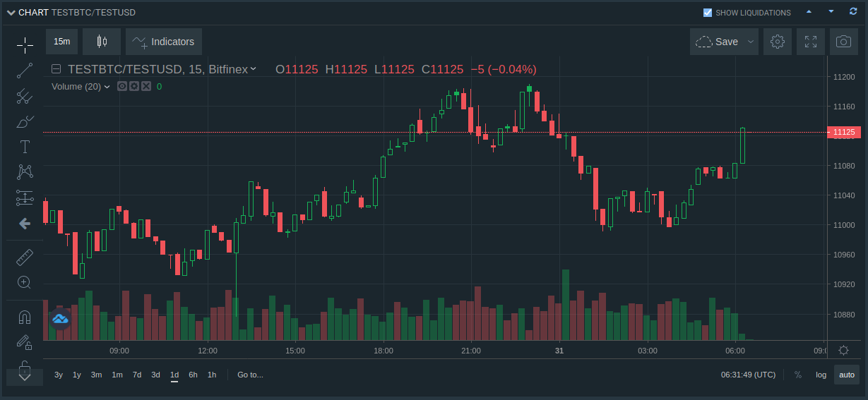Open chart settings gear in top toolbar

[x=778, y=42]
